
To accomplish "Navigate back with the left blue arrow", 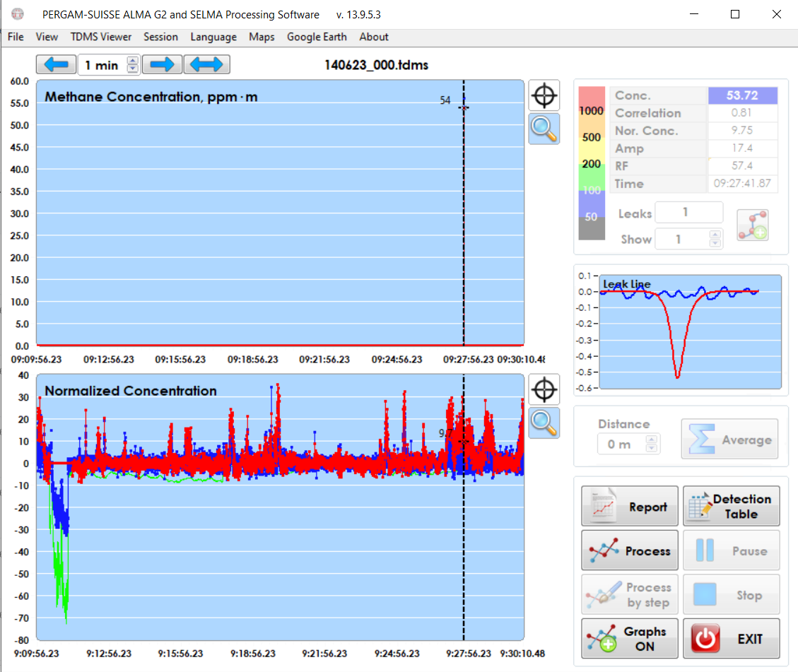I will [56, 64].
